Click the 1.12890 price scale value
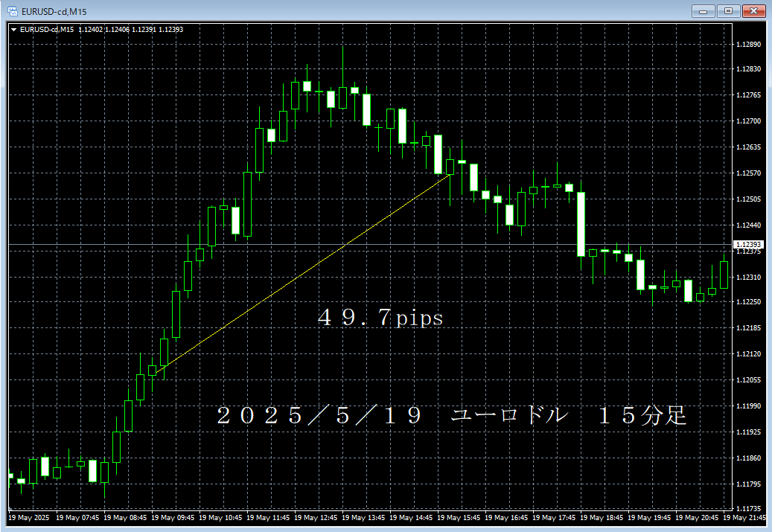 (748, 45)
